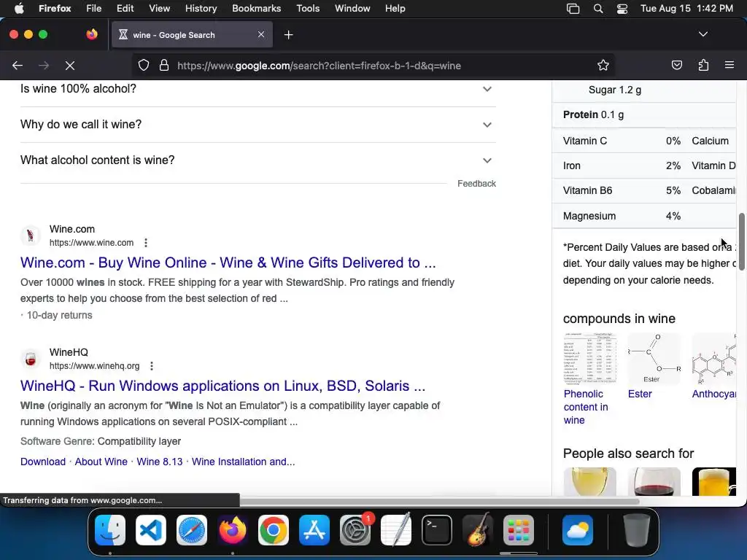This screenshot has height=560, width=747.
Task: Open Control Center in menu bar
Action: 622,9
